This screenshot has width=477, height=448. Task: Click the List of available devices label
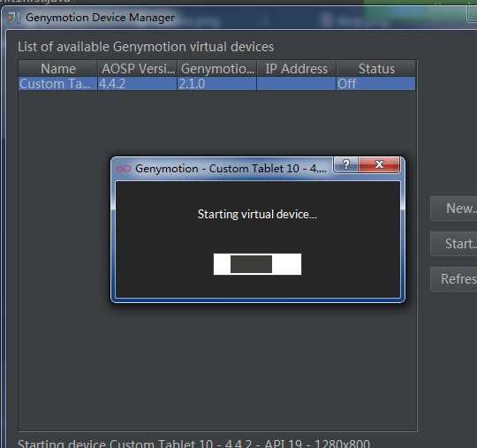pyautogui.click(x=146, y=47)
